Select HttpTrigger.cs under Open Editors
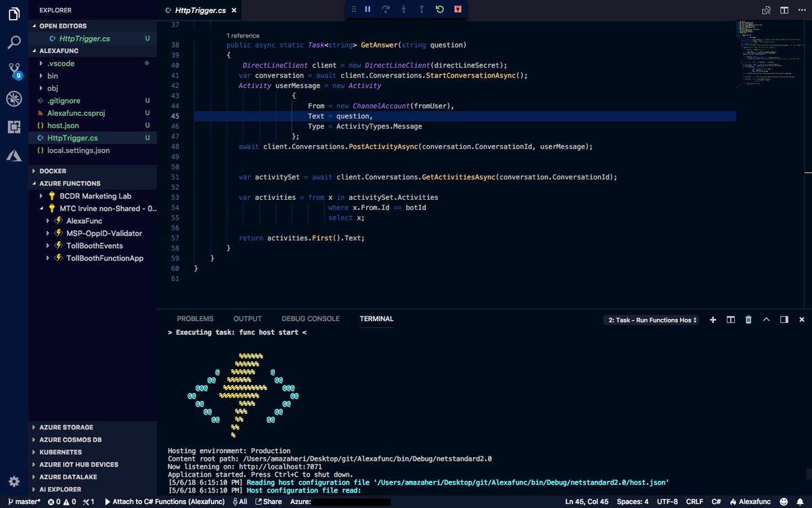812x508 pixels. [93, 39]
